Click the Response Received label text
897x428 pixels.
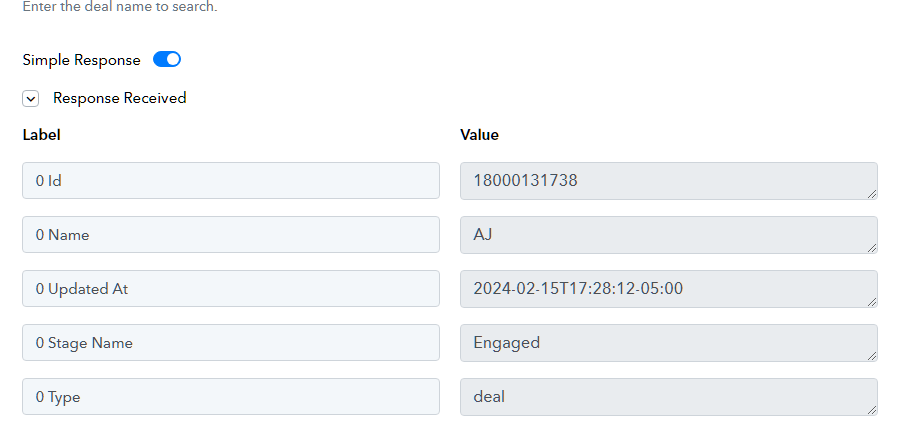[120, 98]
